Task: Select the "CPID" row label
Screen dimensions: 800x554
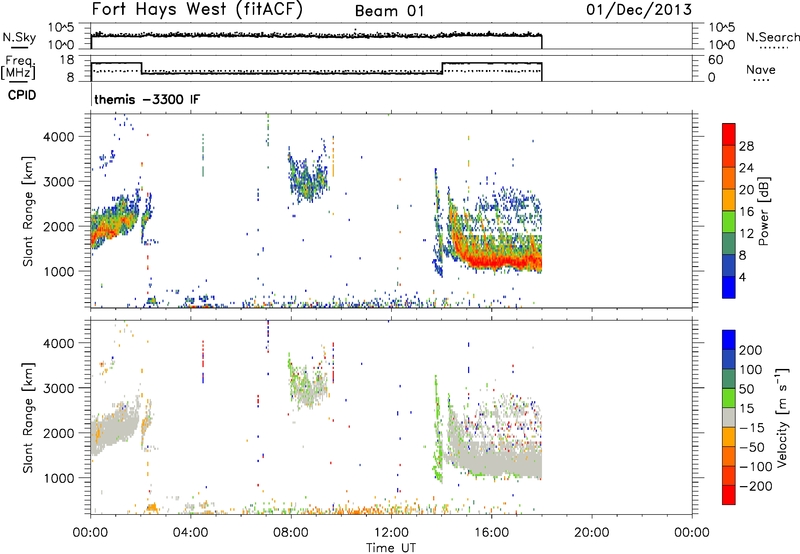Action: [x=22, y=95]
